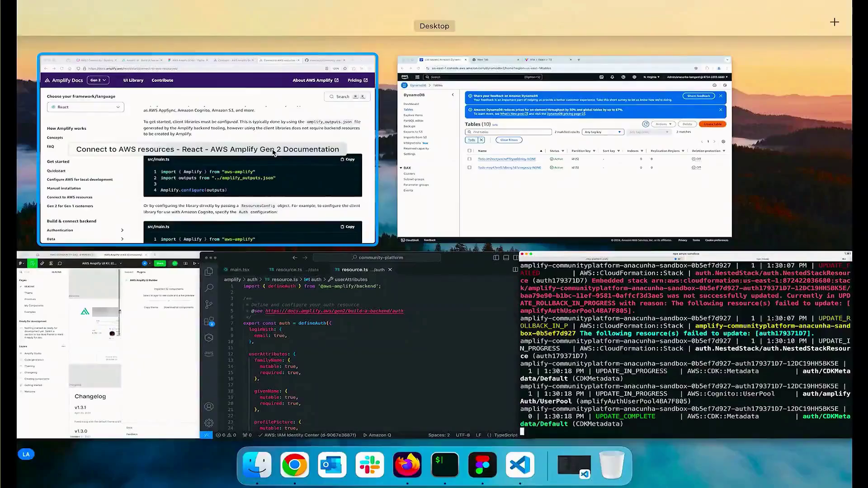Open Todo-im2 table link

[x=507, y=159]
